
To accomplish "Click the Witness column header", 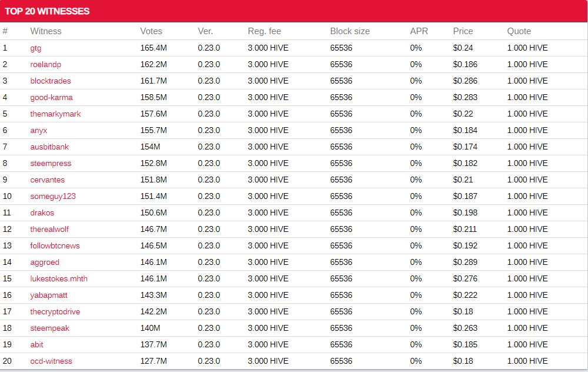I will coord(46,32).
